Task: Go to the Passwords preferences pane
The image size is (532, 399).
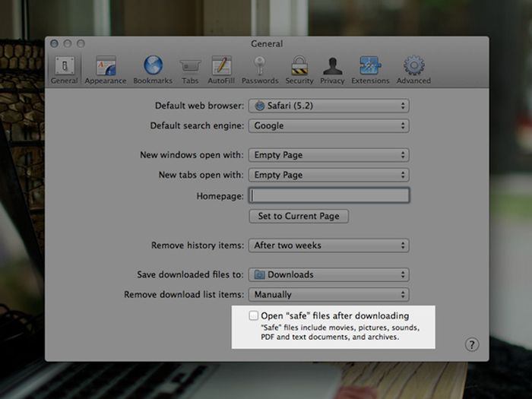Action: [x=260, y=70]
